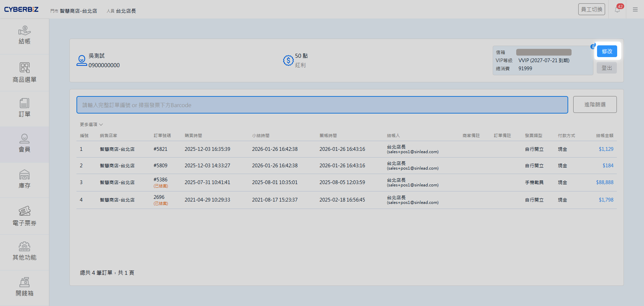Select order row 2696
Viewport: 644px width, 306px height.
coord(159,197)
